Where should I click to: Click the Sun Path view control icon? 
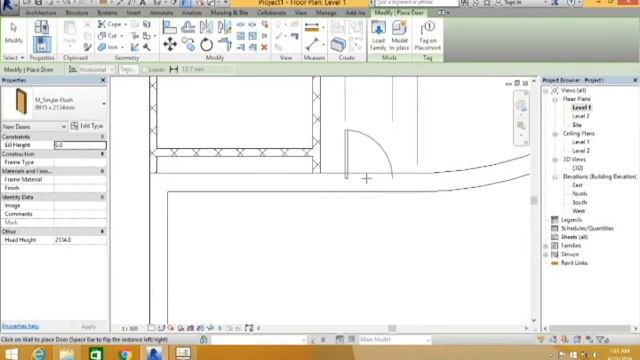coord(171,328)
